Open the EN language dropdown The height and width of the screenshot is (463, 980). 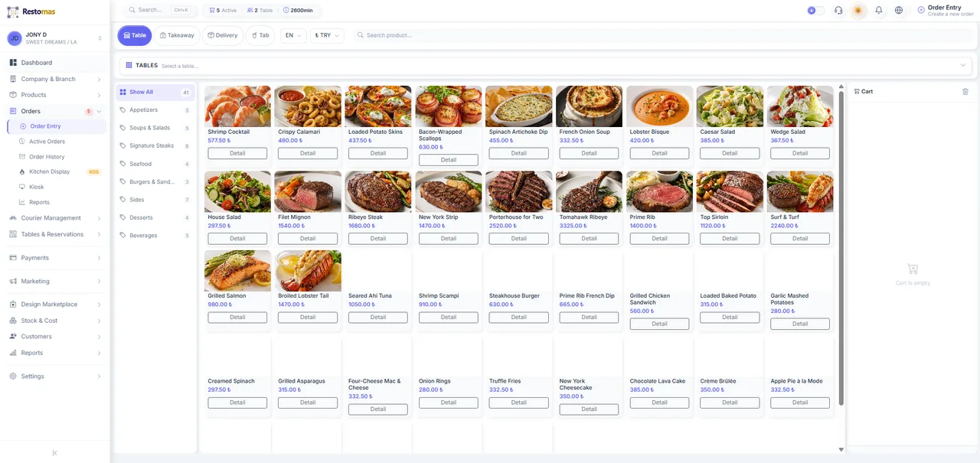pos(293,35)
